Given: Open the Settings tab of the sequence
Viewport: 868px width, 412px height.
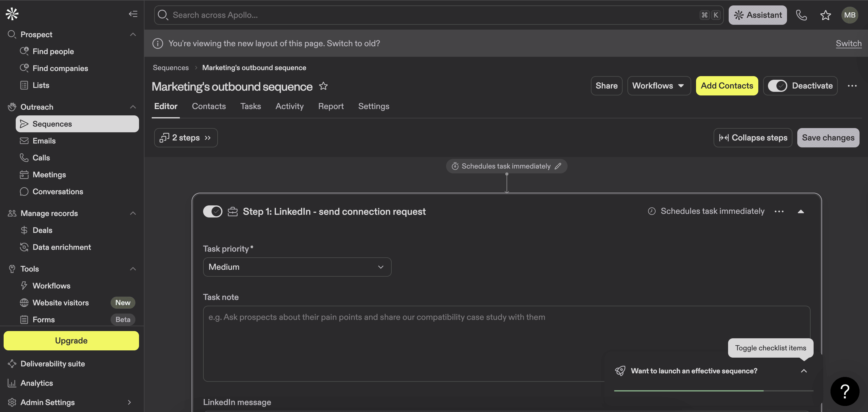Looking at the screenshot, I should pyautogui.click(x=373, y=106).
